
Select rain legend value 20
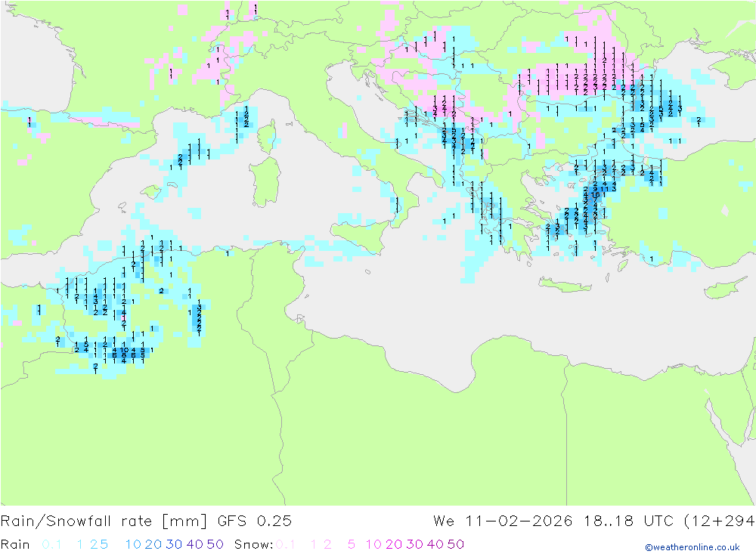153,544
